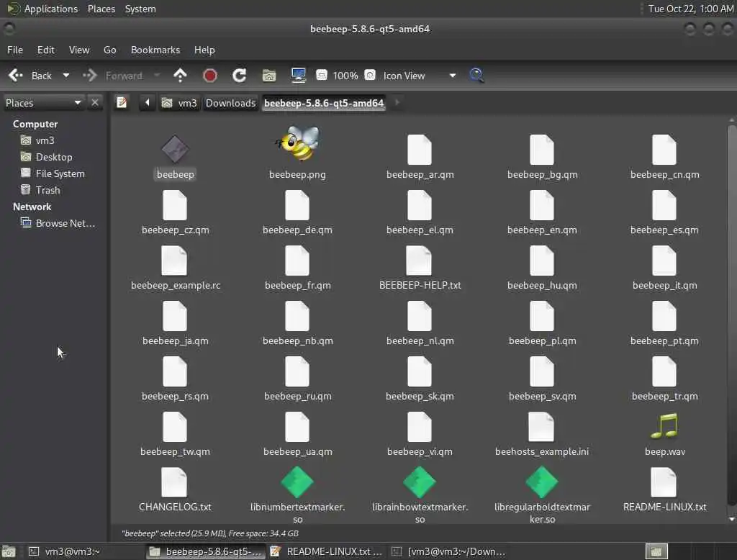
Task: Select beebeep-5.8.6-qt5-amd64 path bar button
Action: tap(324, 103)
